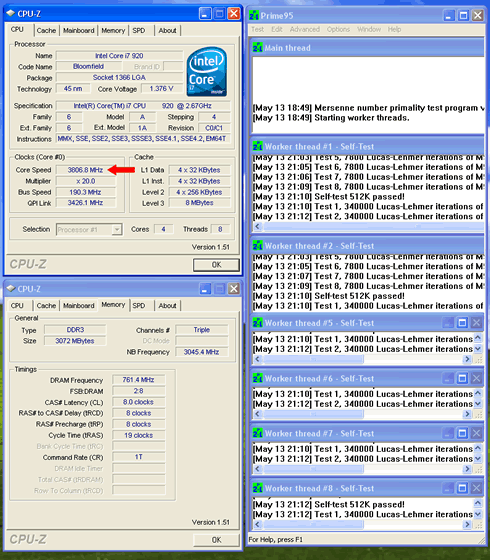490x560 pixels.
Task: Close the Worker thread #8 child window
Action: click(x=476, y=488)
